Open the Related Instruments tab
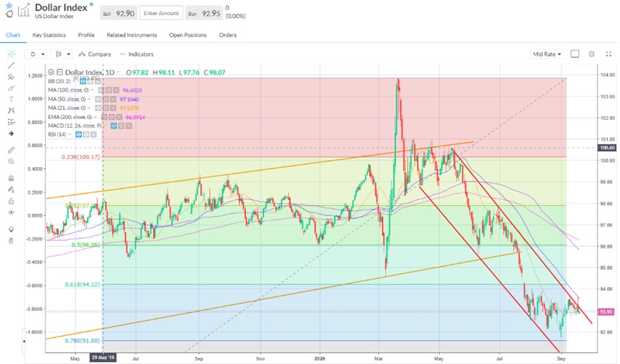The image size is (620, 364). point(131,34)
